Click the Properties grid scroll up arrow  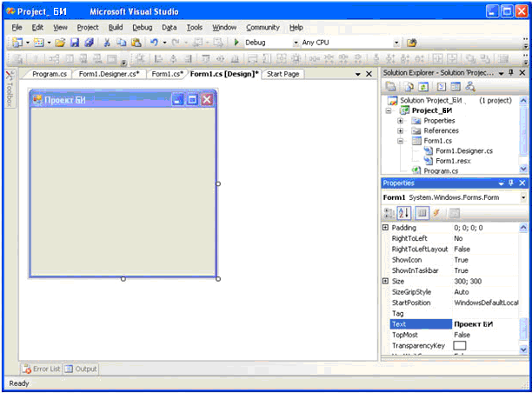pyautogui.click(x=523, y=228)
